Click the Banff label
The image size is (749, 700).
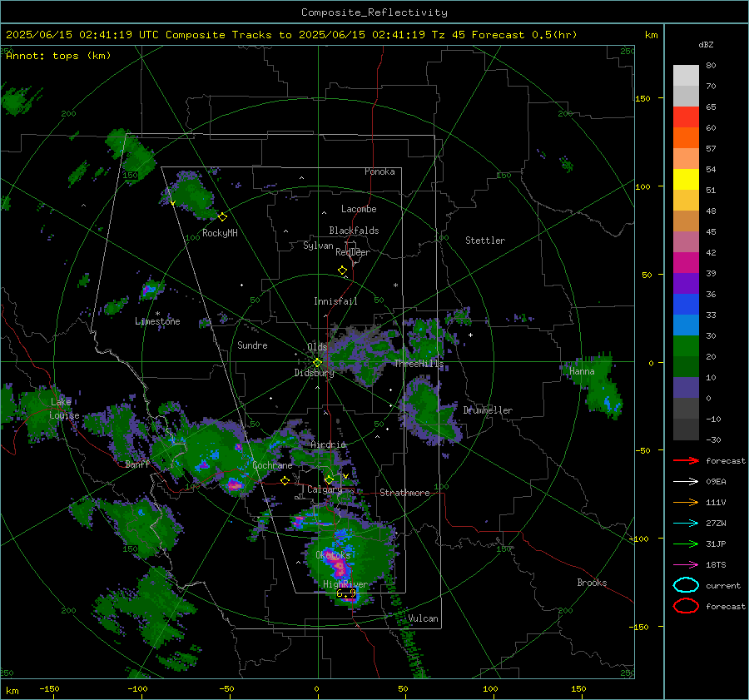click(x=137, y=464)
